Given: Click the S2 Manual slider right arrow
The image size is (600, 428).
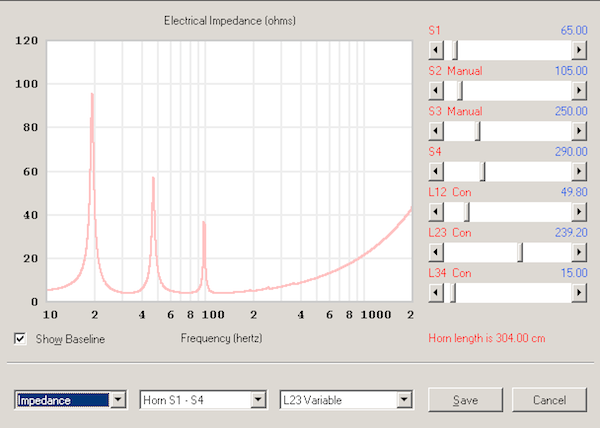Looking at the screenshot, I should click(x=579, y=90).
